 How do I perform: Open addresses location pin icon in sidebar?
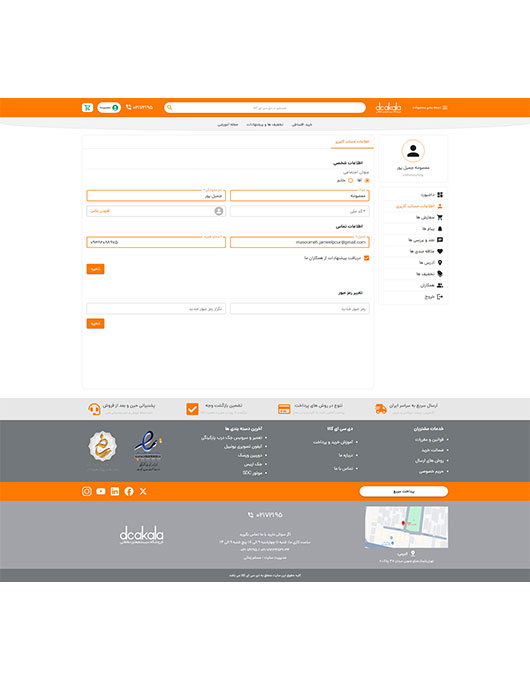tap(440, 262)
